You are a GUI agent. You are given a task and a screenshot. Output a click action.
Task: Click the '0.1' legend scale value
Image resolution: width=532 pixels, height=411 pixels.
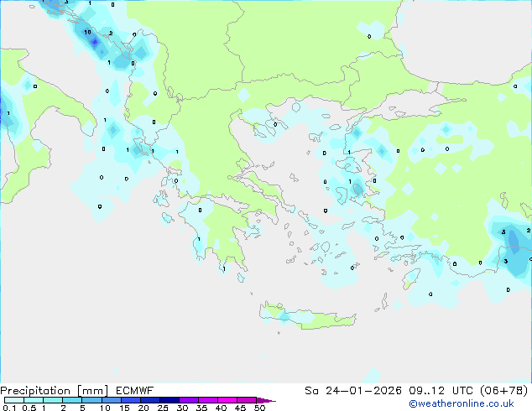[9, 408]
